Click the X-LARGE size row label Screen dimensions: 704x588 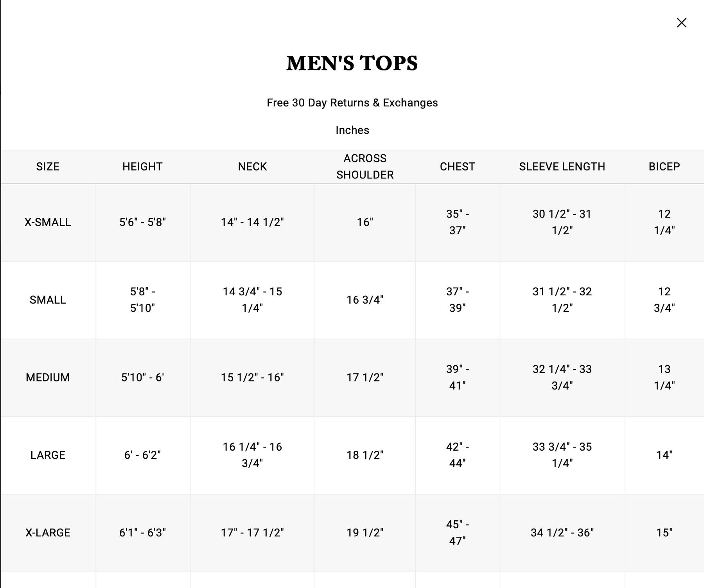click(x=48, y=532)
